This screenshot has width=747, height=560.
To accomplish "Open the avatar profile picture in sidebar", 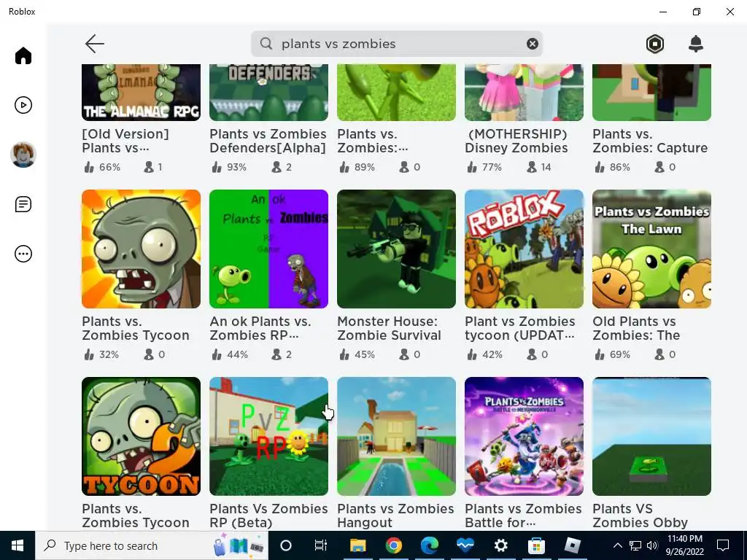I will pos(23,155).
